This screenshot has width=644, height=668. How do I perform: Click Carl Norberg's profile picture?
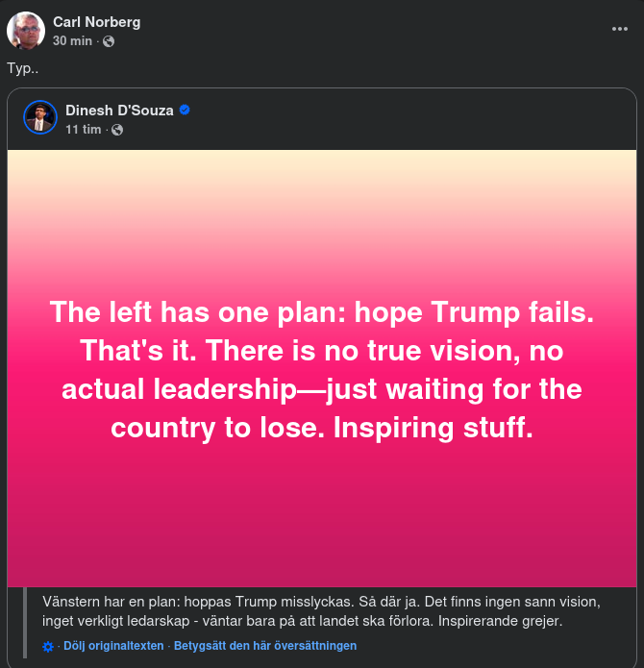pyautogui.click(x=26, y=31)
